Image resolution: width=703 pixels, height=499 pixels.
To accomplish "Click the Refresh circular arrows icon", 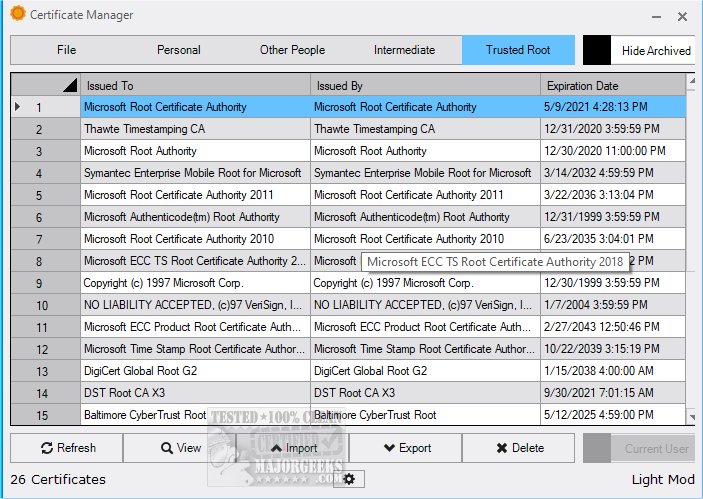I will (x=47, y=448).
